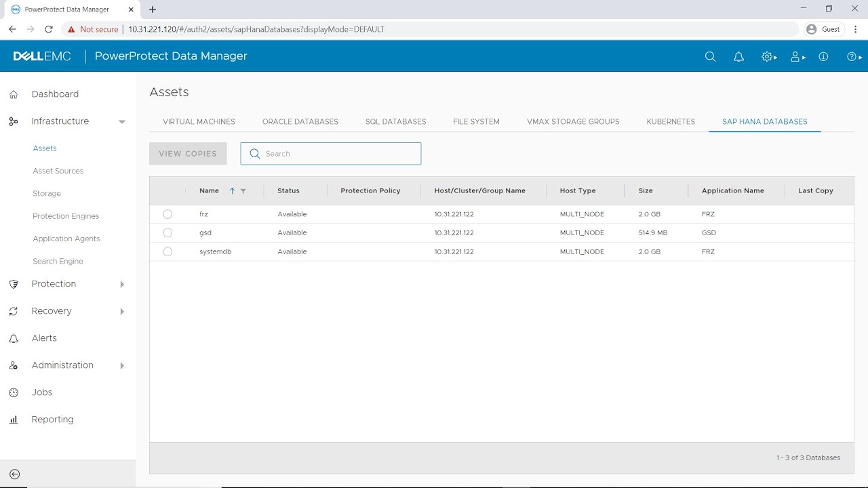
Task: Click the Infrastructure sidebar icon
Action: click(x=14, y=121)
